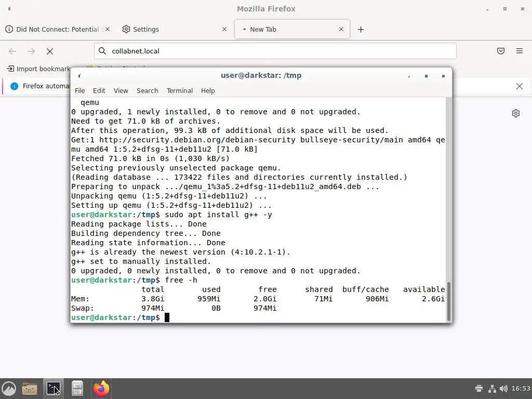532x399 pixels.
Task: Click the blue info icon in notification bar
Action: pyautogui.click(x=14, y=86)
